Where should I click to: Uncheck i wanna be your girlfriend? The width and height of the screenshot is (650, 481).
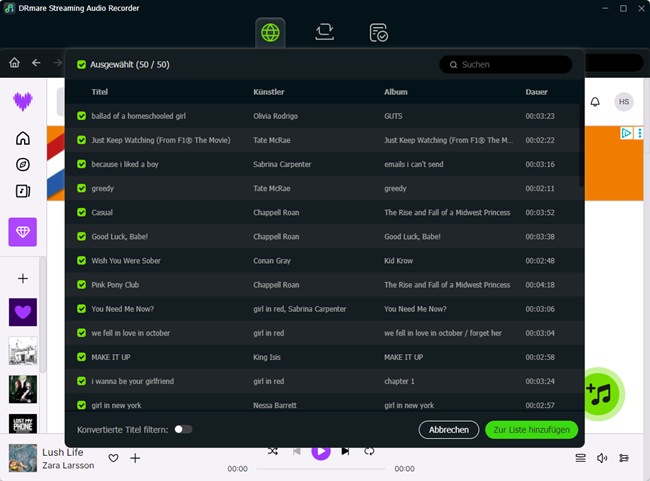point(81,381)
